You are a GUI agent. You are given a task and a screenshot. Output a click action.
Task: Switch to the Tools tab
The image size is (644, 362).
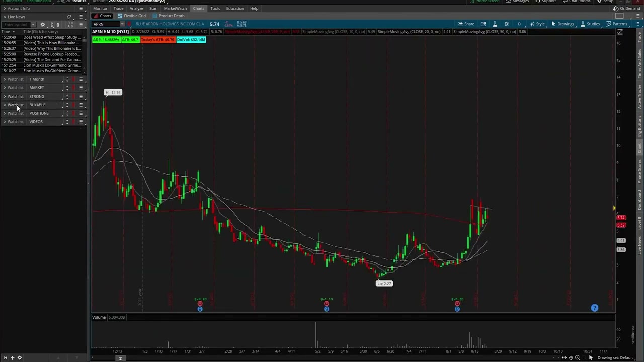click(215, 9)
